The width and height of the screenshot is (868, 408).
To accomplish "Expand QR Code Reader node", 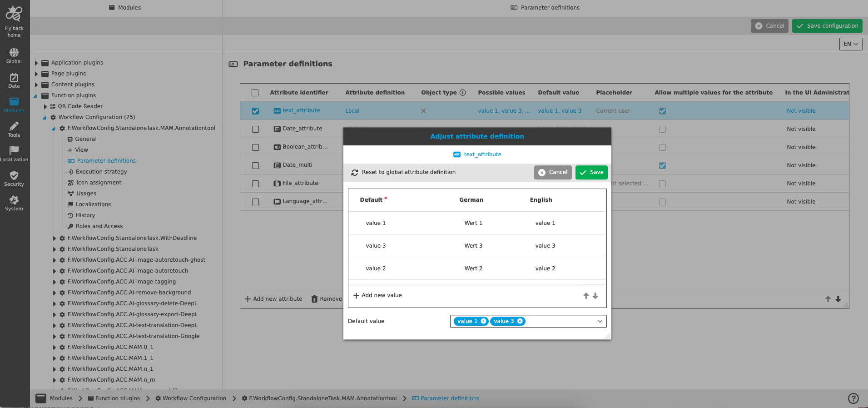I will (45, 106).
